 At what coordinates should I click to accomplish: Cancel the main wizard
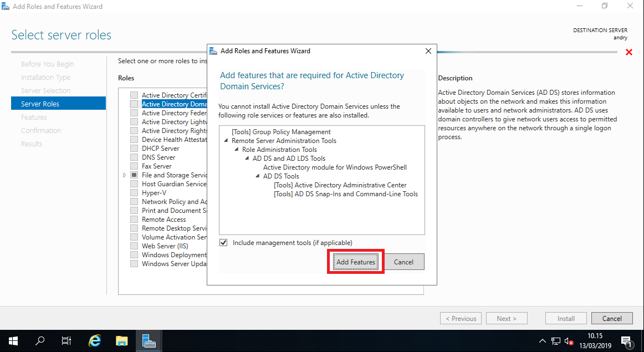(x=612, y=318)
